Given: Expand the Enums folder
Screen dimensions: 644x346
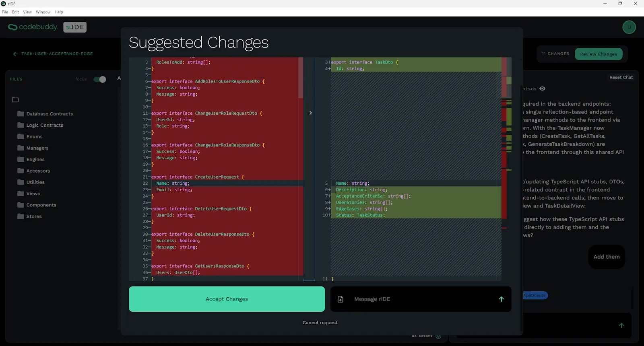Looking at the screenshot, I should pos(30,137).
